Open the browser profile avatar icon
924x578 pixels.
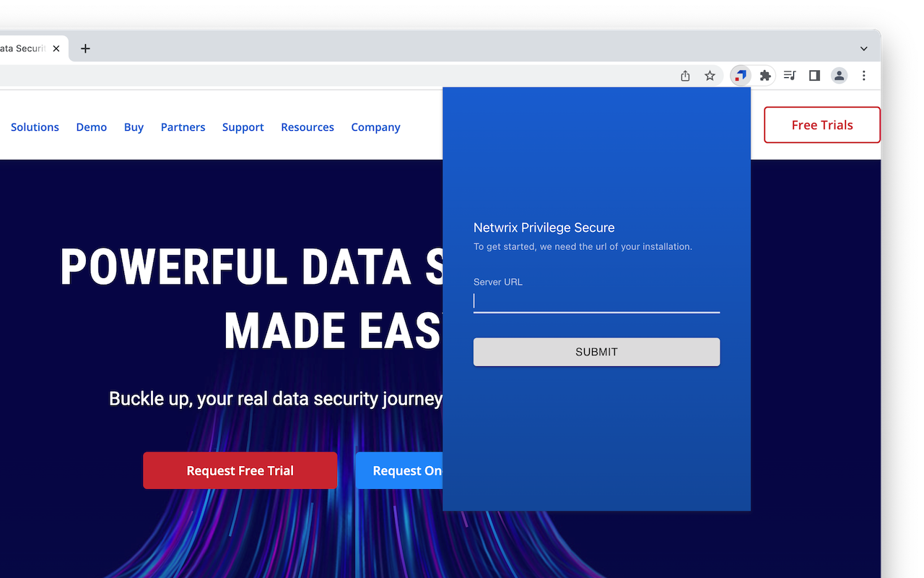click(x=839, y=75)
